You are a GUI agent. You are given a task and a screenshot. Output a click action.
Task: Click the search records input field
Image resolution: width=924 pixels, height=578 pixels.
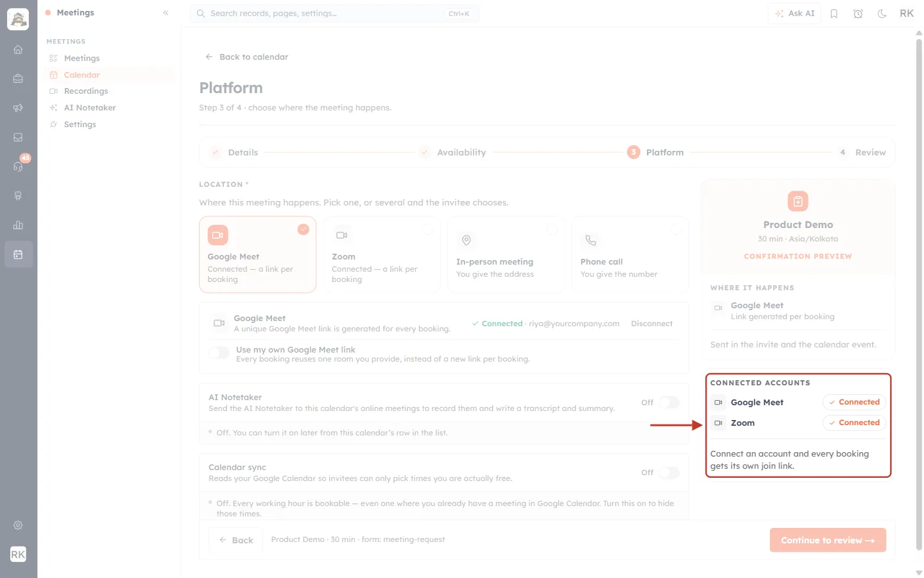pos(335,13)
